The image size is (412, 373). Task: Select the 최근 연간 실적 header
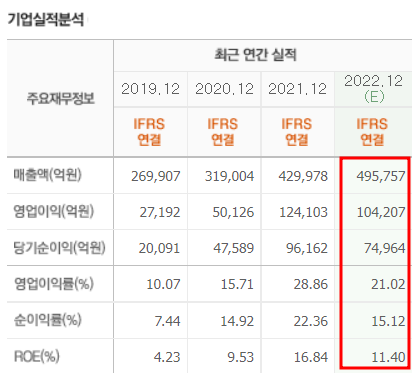(x=255, y=55)
